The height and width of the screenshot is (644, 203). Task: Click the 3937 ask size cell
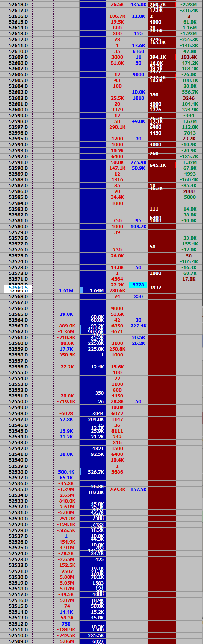(x=155, y=288)
